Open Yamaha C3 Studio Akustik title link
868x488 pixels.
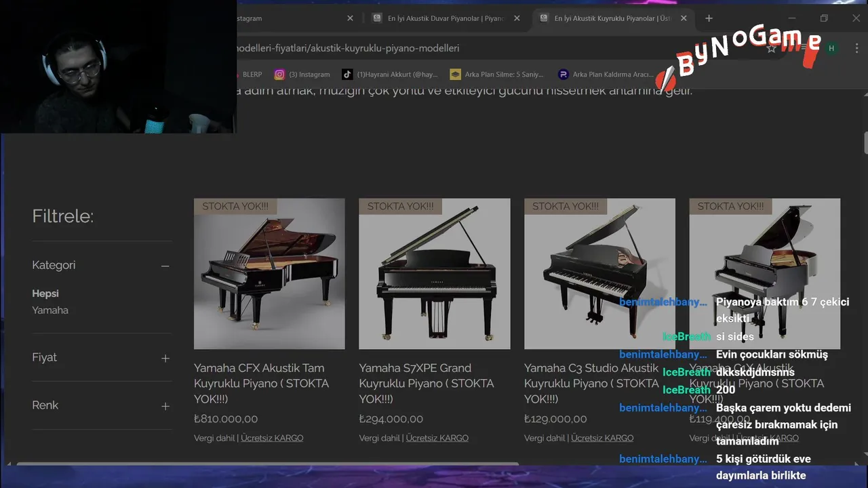(591, 384)
